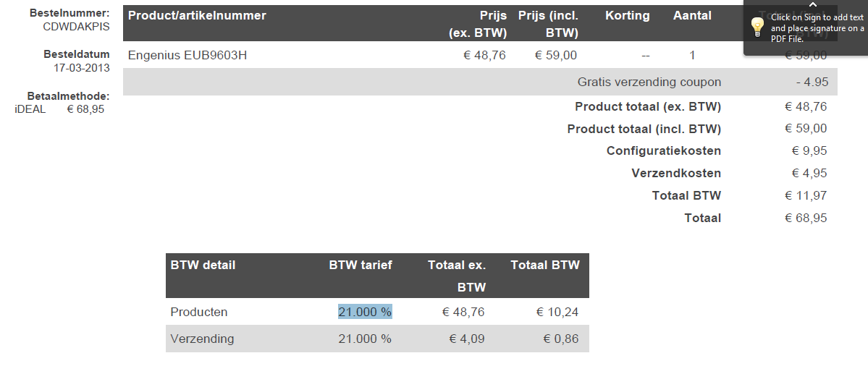This screenshot has height=374, width=868.
Task: Click the BTW detail table header
Action: [x=203, y=265]
